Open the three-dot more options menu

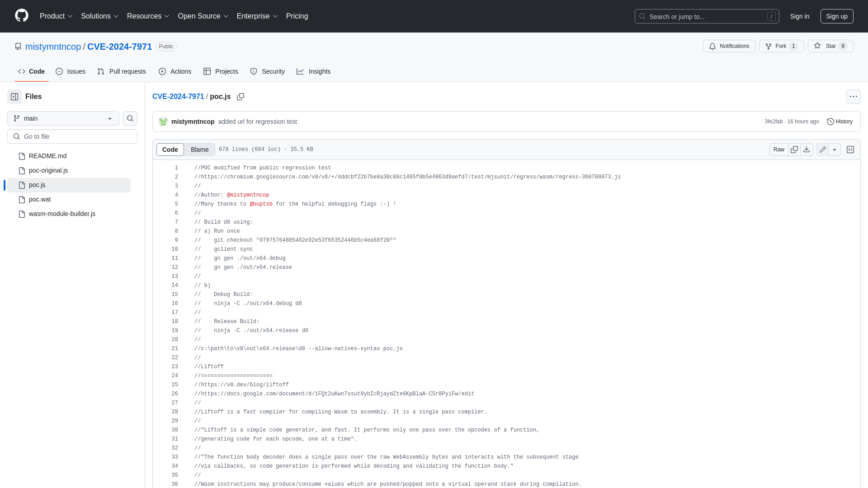(853, 97)
